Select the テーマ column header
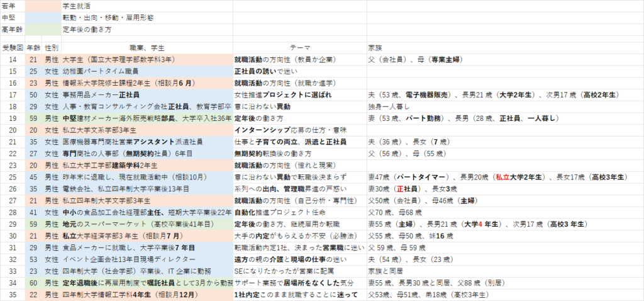Viewport: 644px width, 301px height. [299, 47]
